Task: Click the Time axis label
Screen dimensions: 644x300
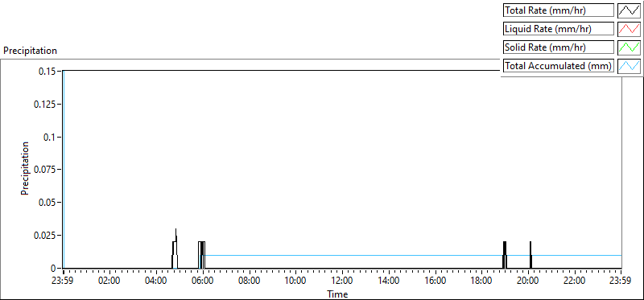Action: tap(337, 294)
